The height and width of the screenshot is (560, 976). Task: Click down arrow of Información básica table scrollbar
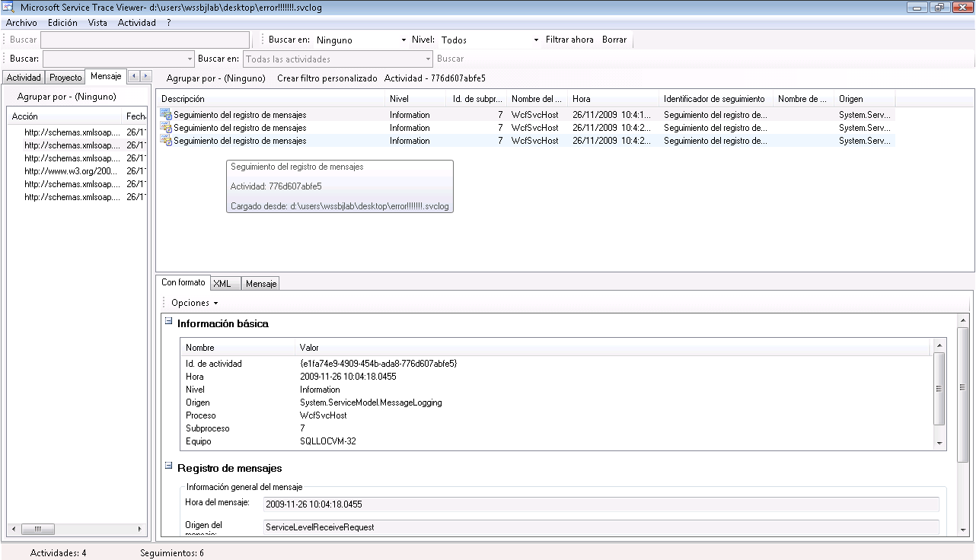pyautogui.click(x=939, y=443)
